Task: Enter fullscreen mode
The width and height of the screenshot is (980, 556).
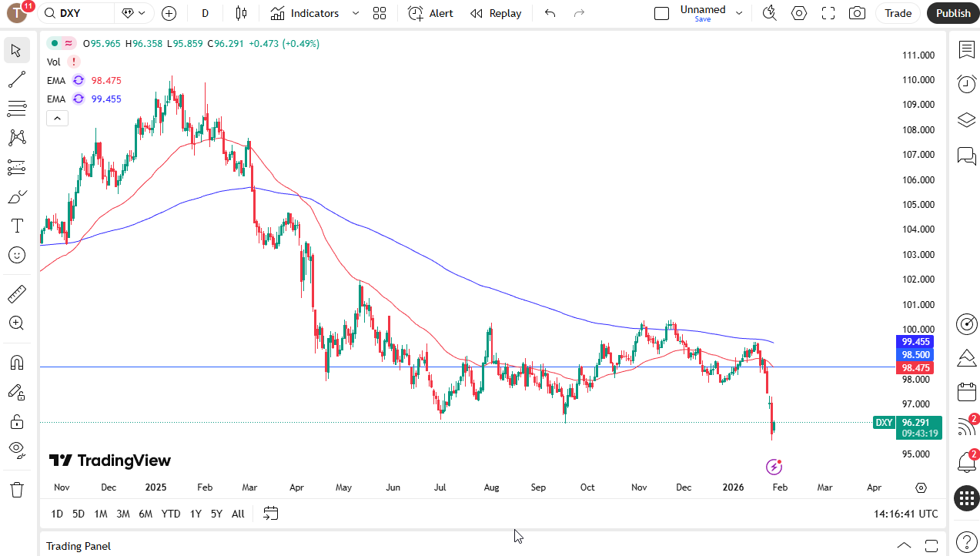Action: [x=828, y=13]
